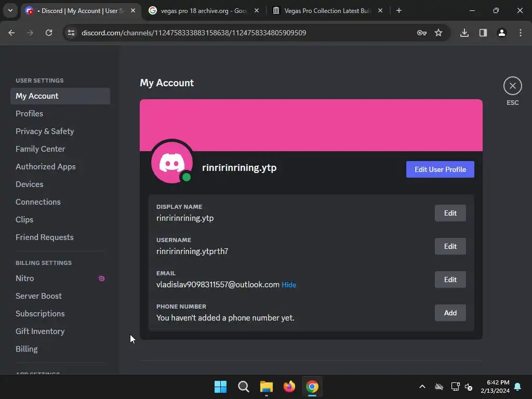This screenshot has height=399, width=532.
Task: Close the Vegas Pro Collection tab
Action: point(380,10)
